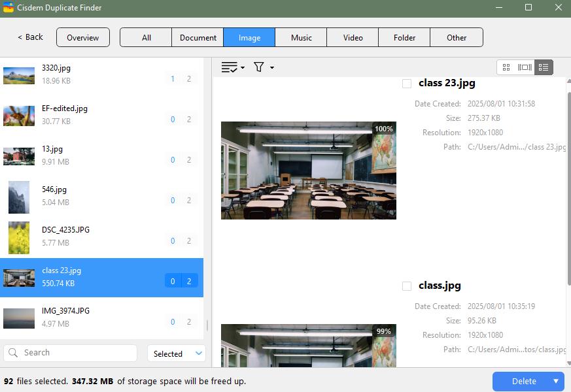
Task: Open the dropdown arrow beside the filter icon
Action: pyautogui.click(x=271, y=67)
